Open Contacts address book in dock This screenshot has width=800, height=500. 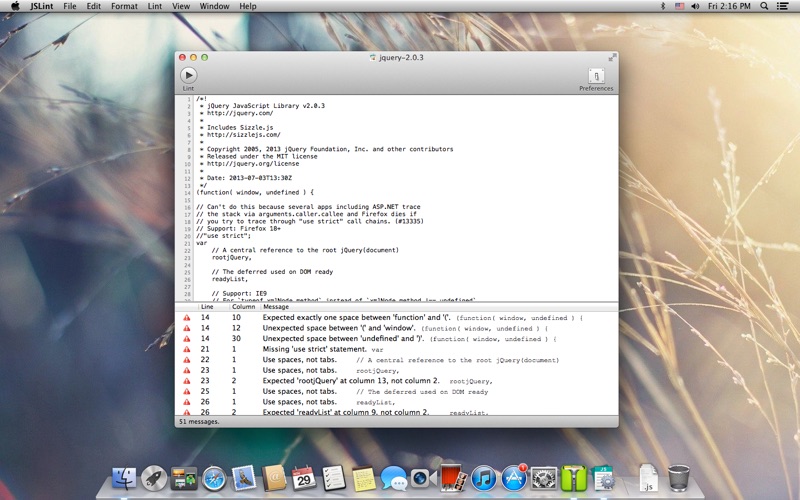point(274,478)
